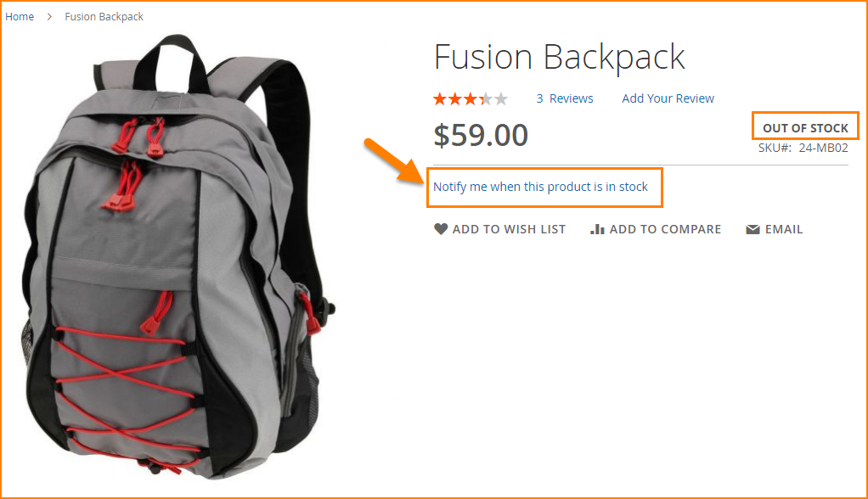
Task: Click the $59.00 price
Action: tap(481, 135)
